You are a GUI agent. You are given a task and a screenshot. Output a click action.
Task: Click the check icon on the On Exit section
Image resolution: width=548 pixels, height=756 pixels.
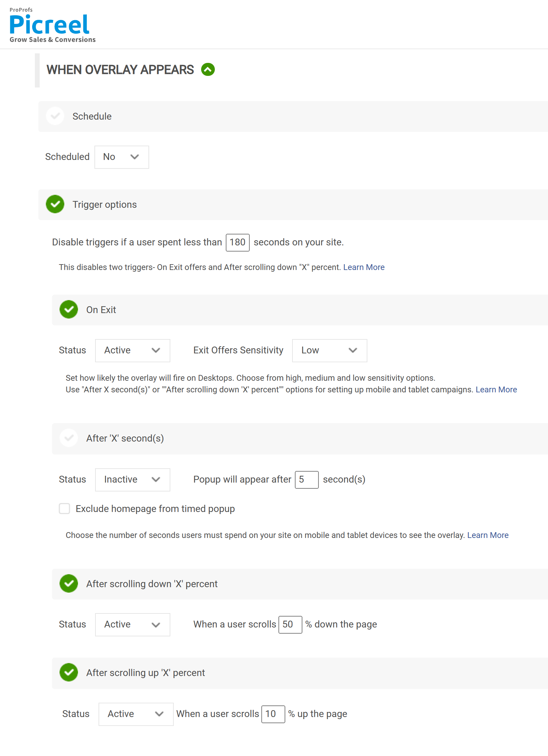(69, 310)
